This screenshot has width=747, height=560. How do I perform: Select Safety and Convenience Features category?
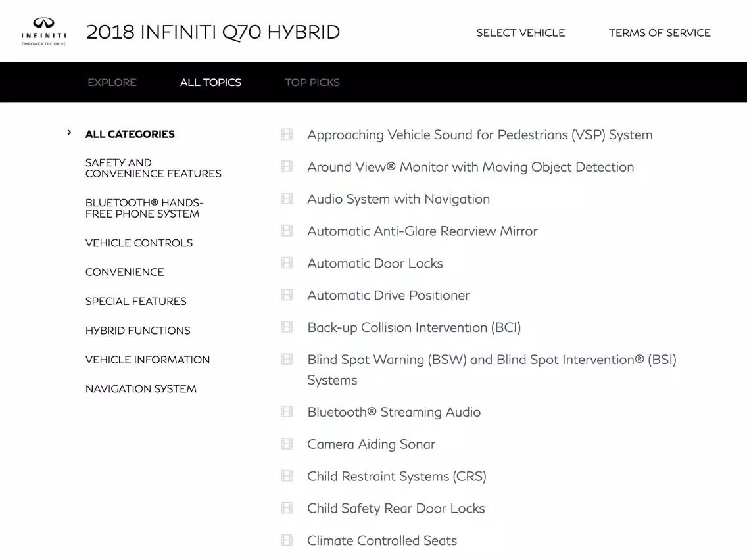click(x=153, y=168)
